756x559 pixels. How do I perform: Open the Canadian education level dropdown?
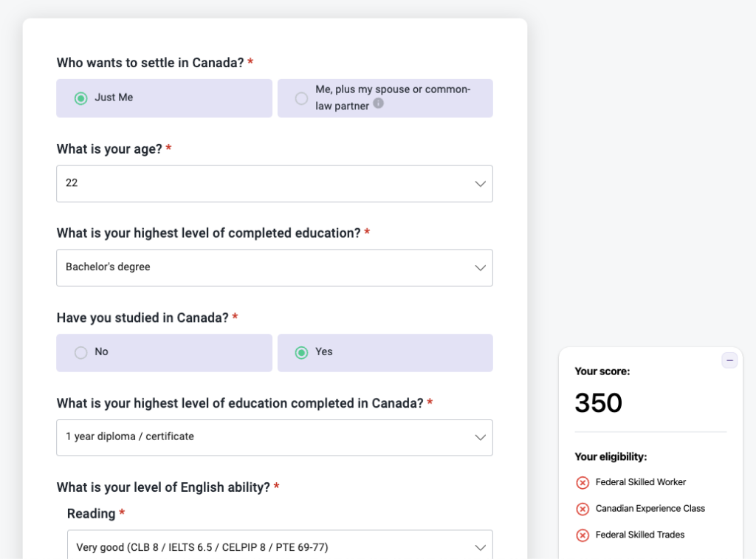point(274,436)
